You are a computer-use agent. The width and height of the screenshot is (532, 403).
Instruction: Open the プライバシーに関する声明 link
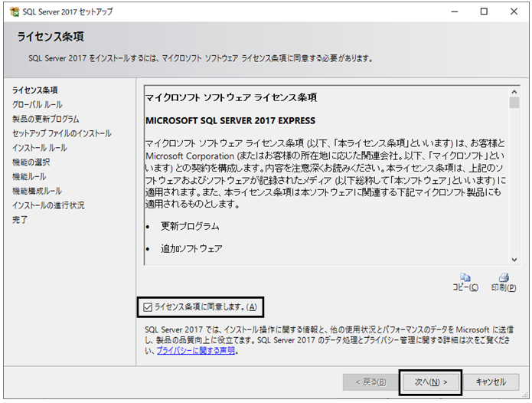coord(196,350)
